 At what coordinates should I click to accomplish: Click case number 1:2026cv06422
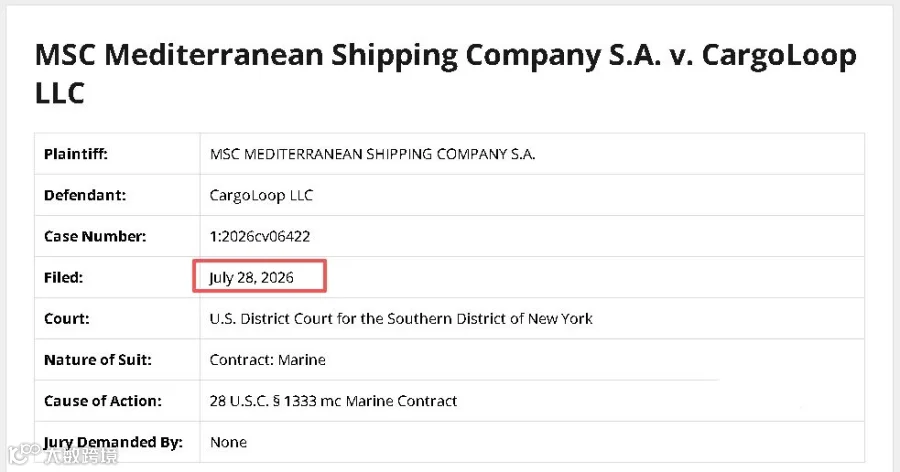(260, 237)
